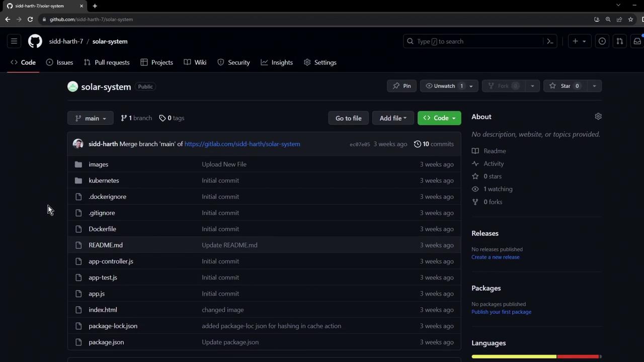
Task: Click the branch icon beside 1 branch
Action: (x=124, y=118)
